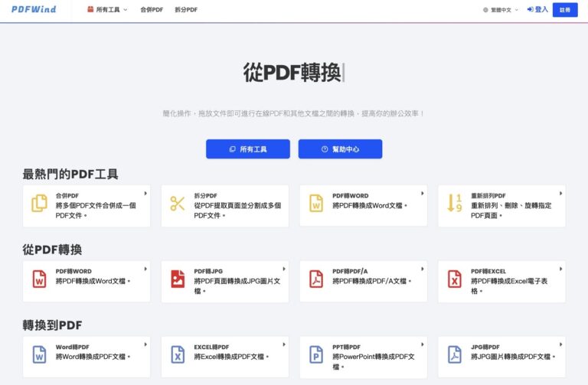
Task: Open the 繁體中文 language selector
Action: [501, 10]
